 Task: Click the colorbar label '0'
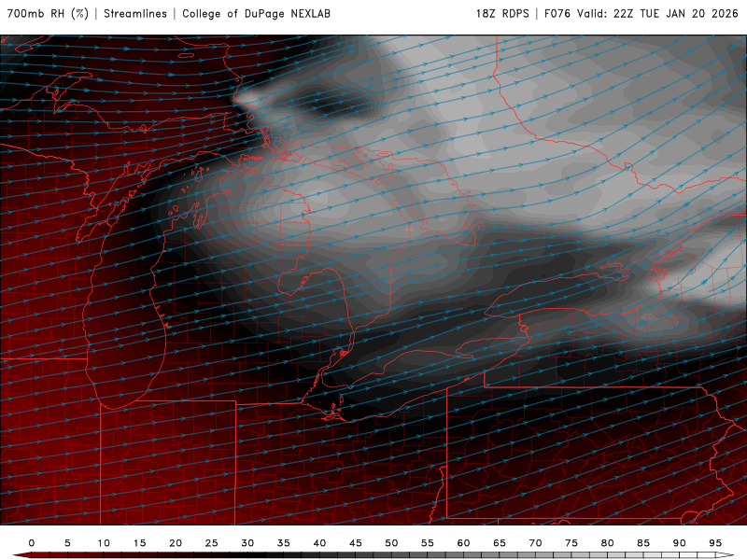(32, 543)
